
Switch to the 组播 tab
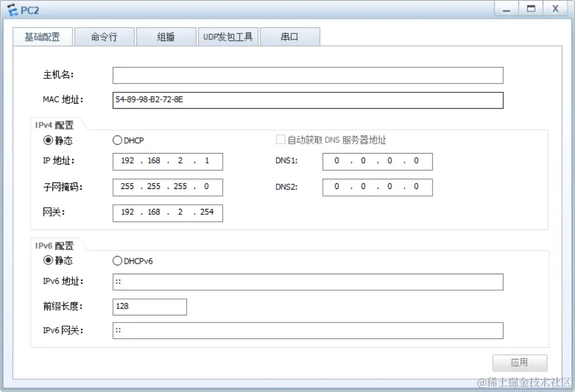(x=166, y=36)
